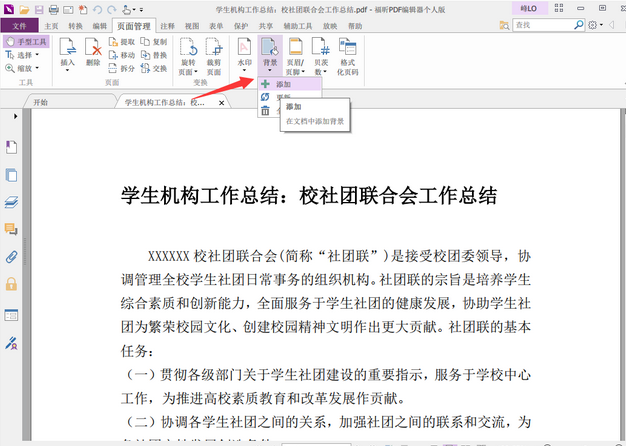Choose 添加 in the background dropdown menu
The height and width of the screenshot is (446, 626).
(x=290, y=84)
